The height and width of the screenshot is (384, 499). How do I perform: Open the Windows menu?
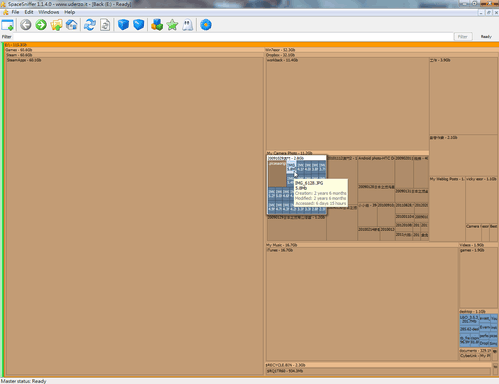[x=49, y=12]
